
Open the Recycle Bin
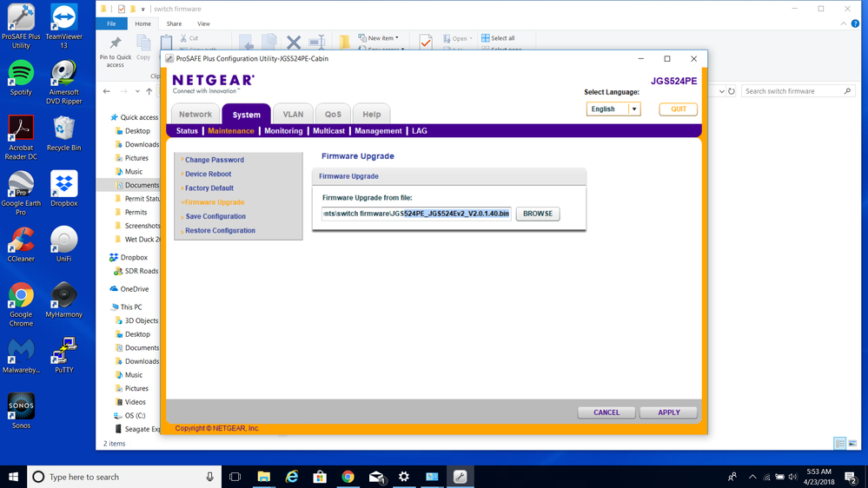tap(63, 133)
